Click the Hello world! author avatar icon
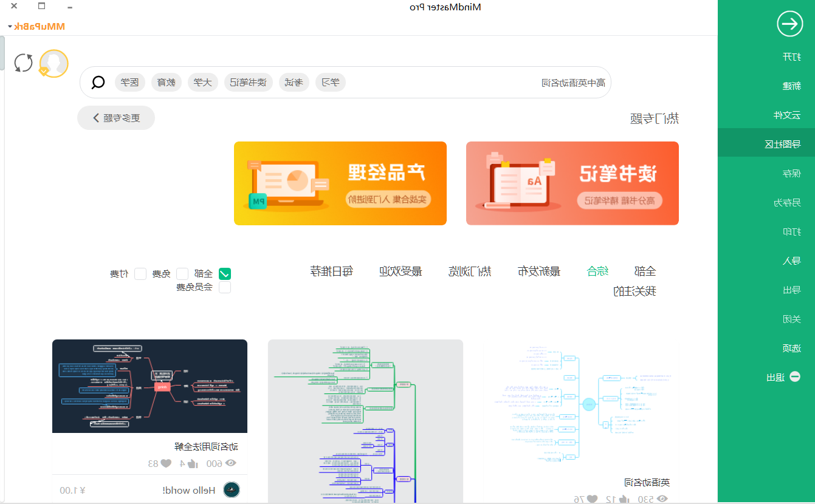815x504 pixels. [x=232, y=490]
